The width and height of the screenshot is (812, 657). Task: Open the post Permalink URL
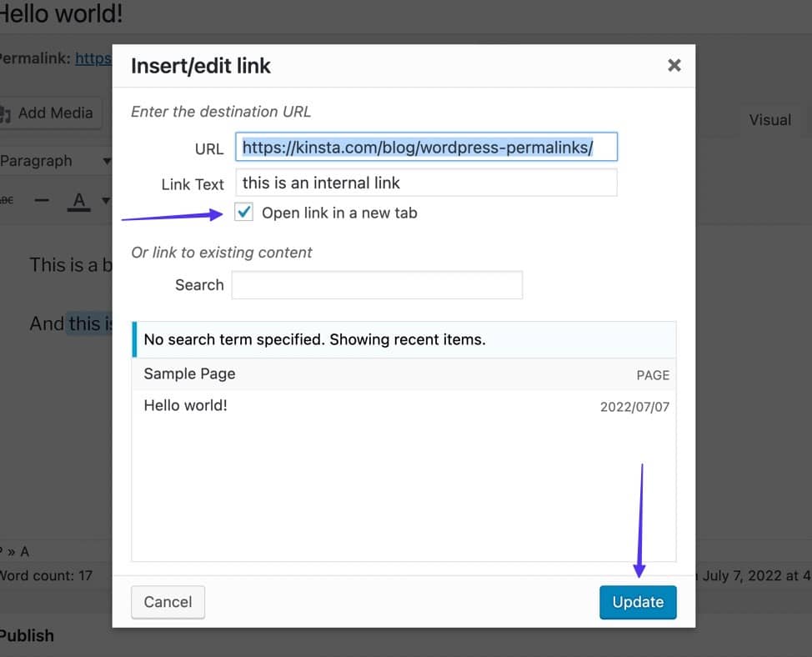[x=93, y=58]
